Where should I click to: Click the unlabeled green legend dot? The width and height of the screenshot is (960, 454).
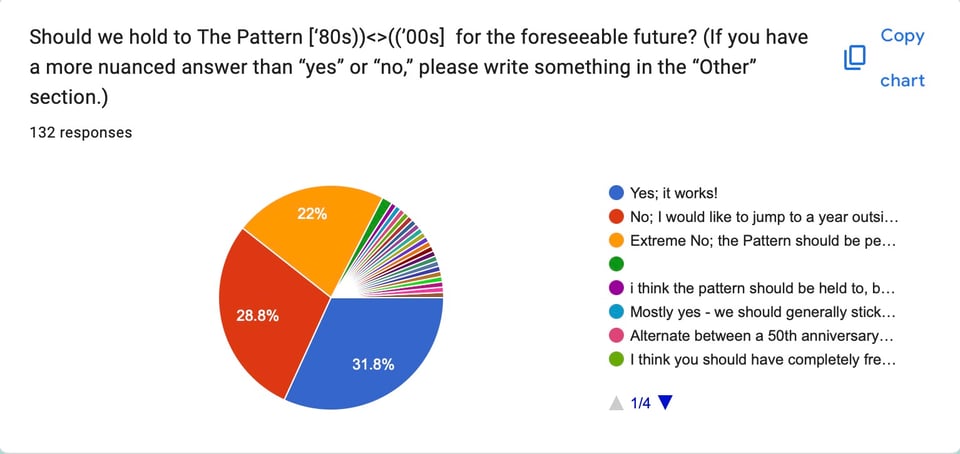617,264
